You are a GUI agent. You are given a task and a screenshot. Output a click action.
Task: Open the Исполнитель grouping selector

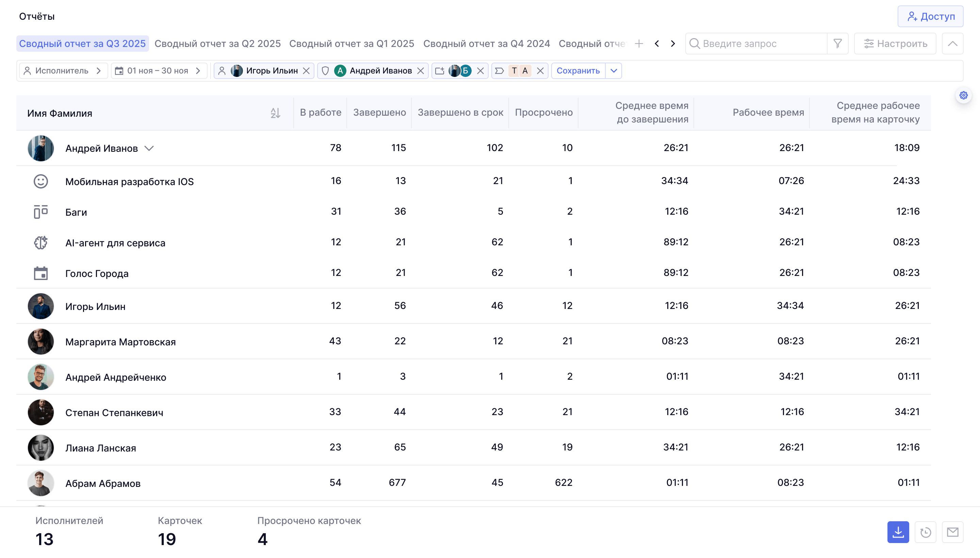click(63, 71)
